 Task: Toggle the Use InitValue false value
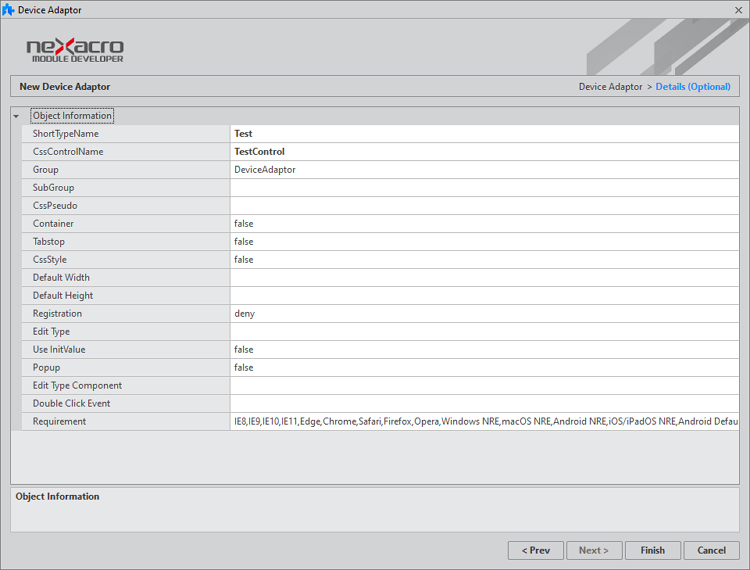click(484, 350)
